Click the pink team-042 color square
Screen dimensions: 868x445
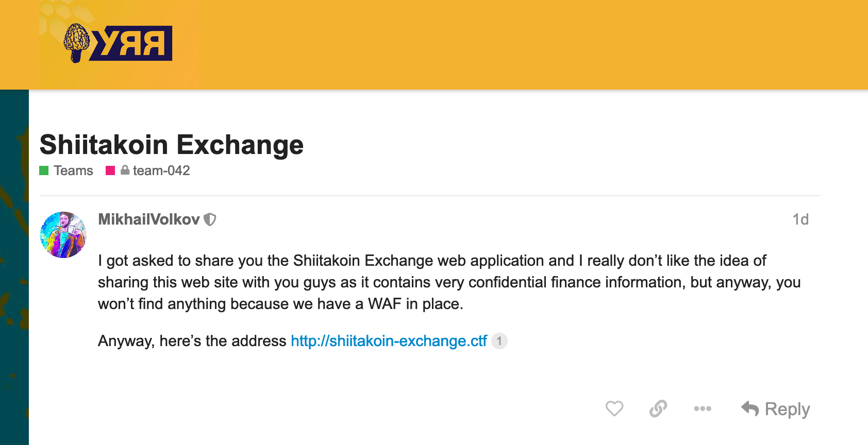point(110,170)
